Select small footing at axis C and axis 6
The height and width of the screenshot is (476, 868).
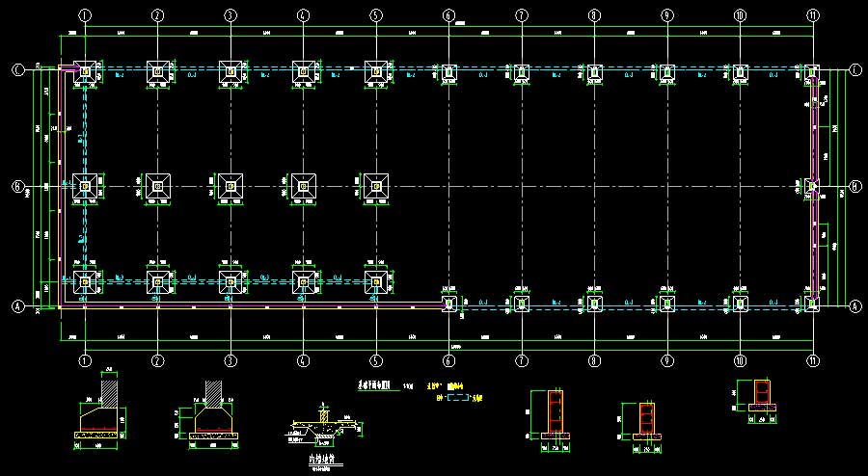(448, 72)
